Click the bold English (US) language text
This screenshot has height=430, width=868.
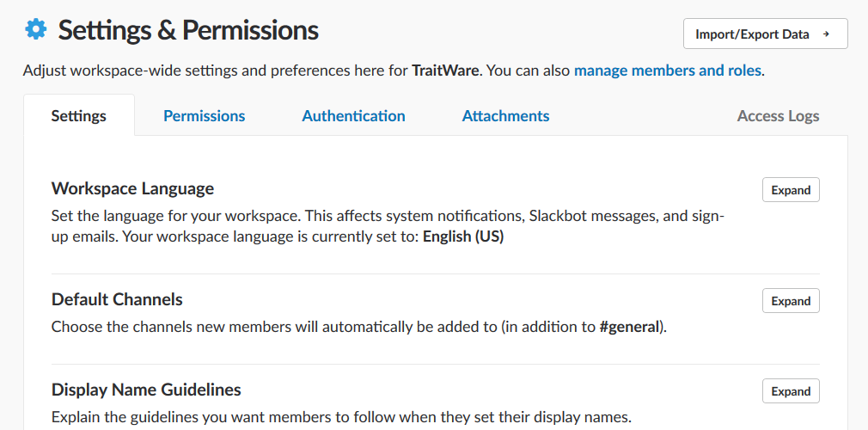click(x=463, y=236)
